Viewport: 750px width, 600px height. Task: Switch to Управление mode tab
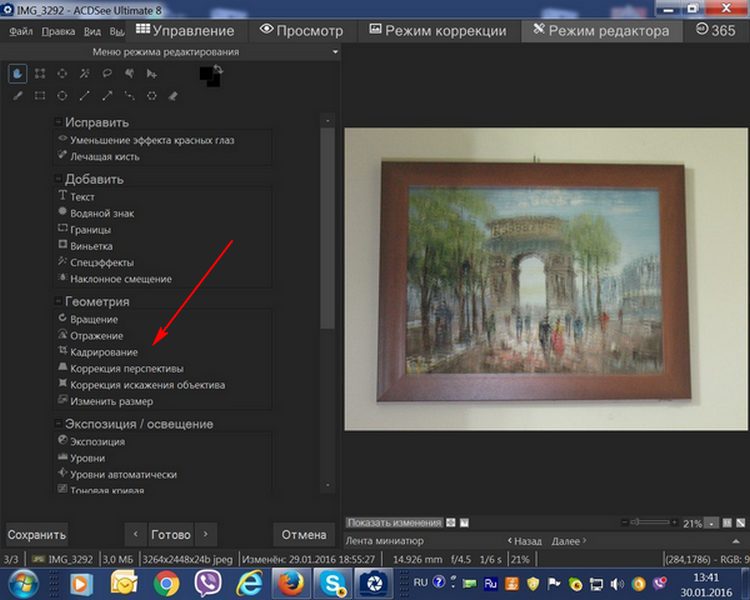[x=186, y=31]
